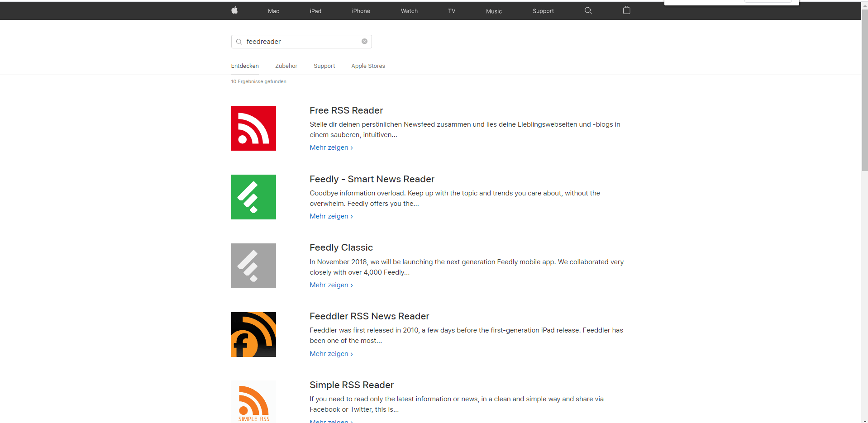Open the Feedly - Smart News Reader title

(x=372, y=179)
